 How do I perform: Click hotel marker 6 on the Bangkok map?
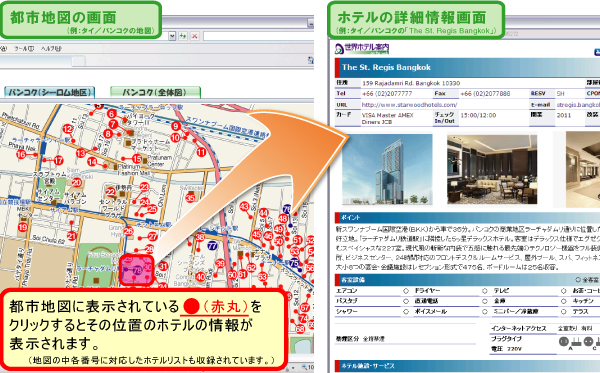coord(111,114)
